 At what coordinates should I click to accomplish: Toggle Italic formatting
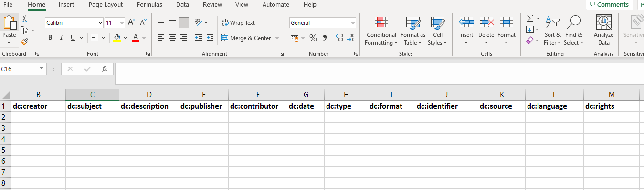pyautogui.click(x=61, y=38)
